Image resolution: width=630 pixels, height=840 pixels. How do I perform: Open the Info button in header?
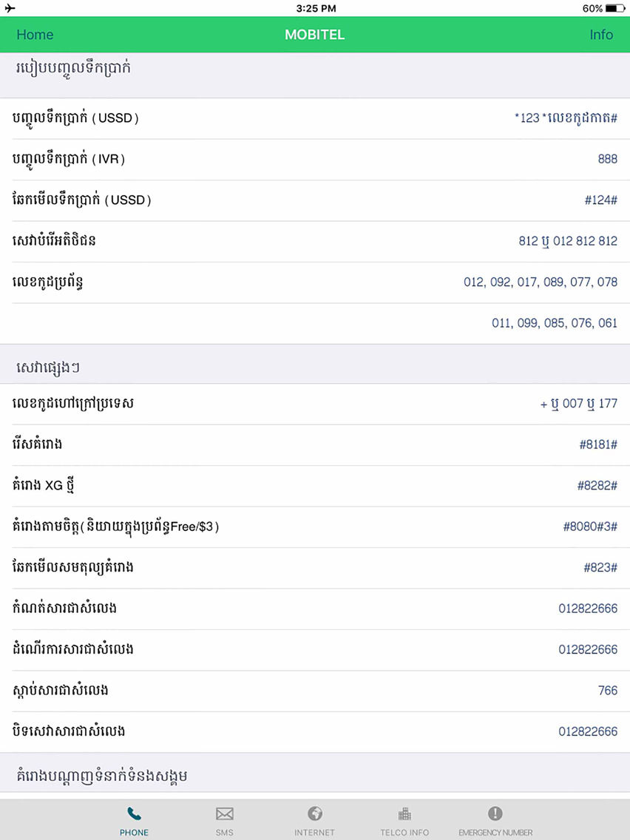click(x=601, y=34)
